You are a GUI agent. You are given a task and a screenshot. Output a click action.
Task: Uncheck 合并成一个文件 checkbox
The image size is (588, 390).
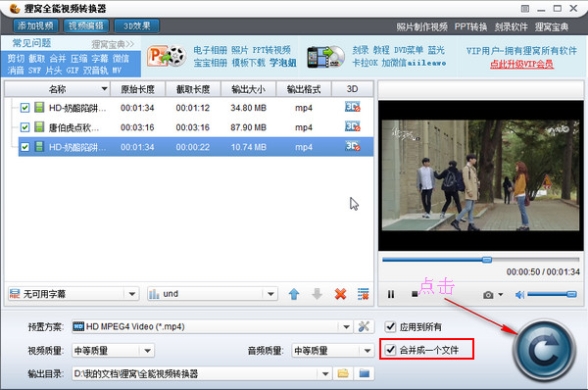tap(390, 350)
